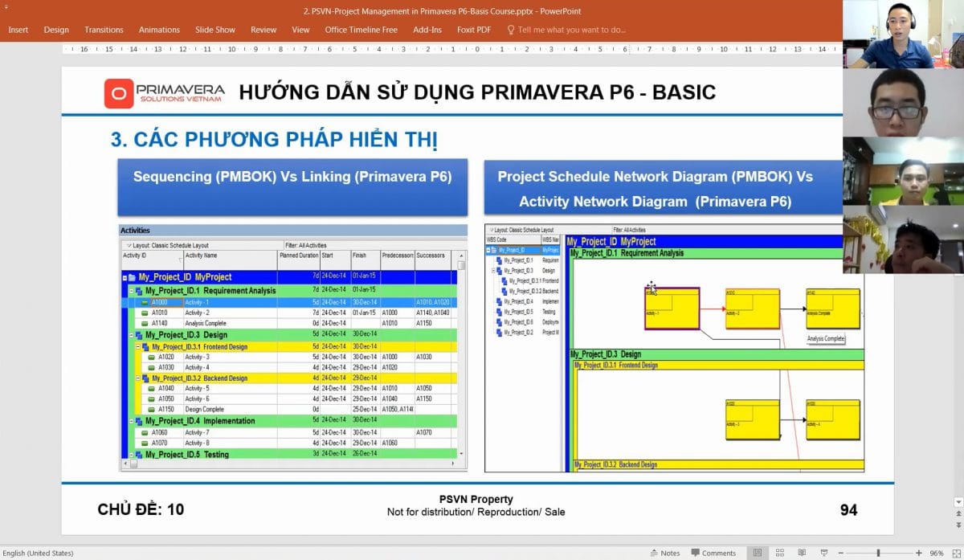This screenshot has height=560, width=964.
Task: Collapse My_Project_ID.4 Implementation group
Action: (133, 421)
